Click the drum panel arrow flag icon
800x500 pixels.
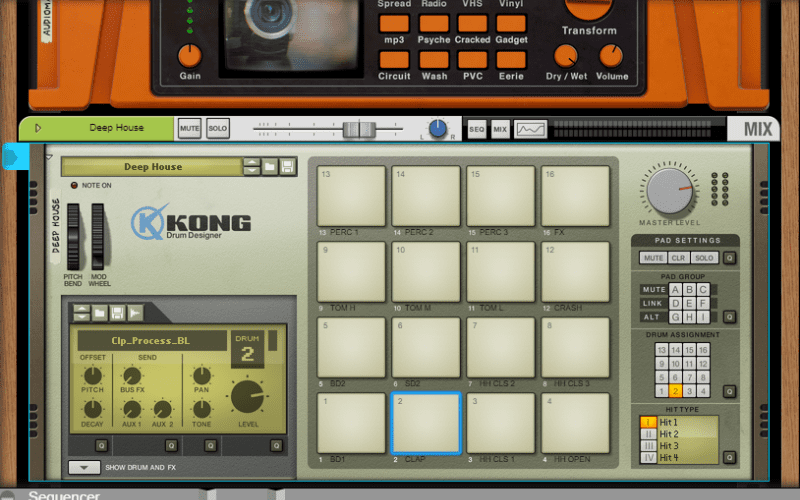point(135,313)
